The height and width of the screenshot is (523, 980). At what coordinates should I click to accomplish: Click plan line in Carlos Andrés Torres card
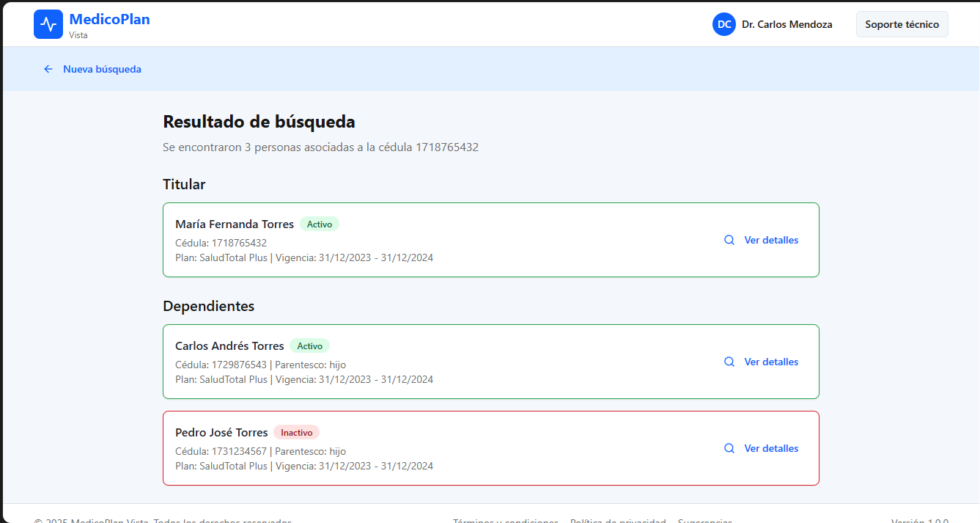tap(304, 379)
